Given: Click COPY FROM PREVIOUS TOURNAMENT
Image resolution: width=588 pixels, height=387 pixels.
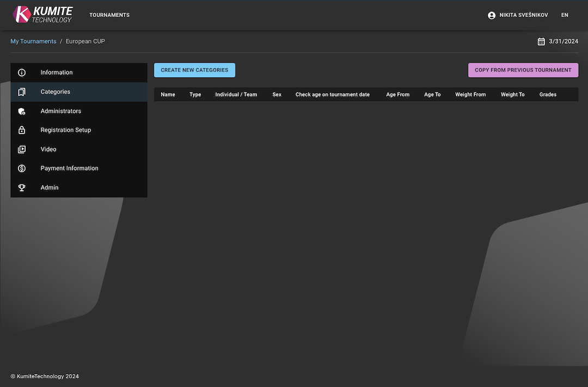Looking at the screenshot, I should pos(523,70).
